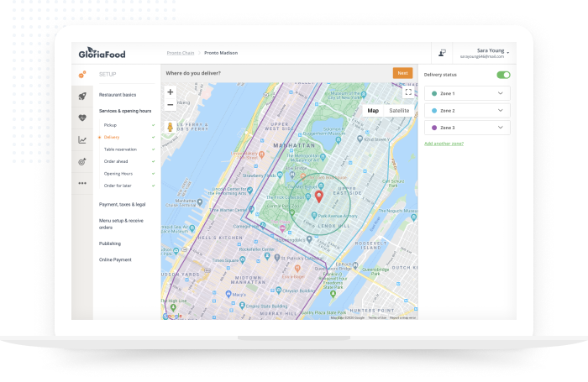Open the three-dots more options icon

coord(82,183)
